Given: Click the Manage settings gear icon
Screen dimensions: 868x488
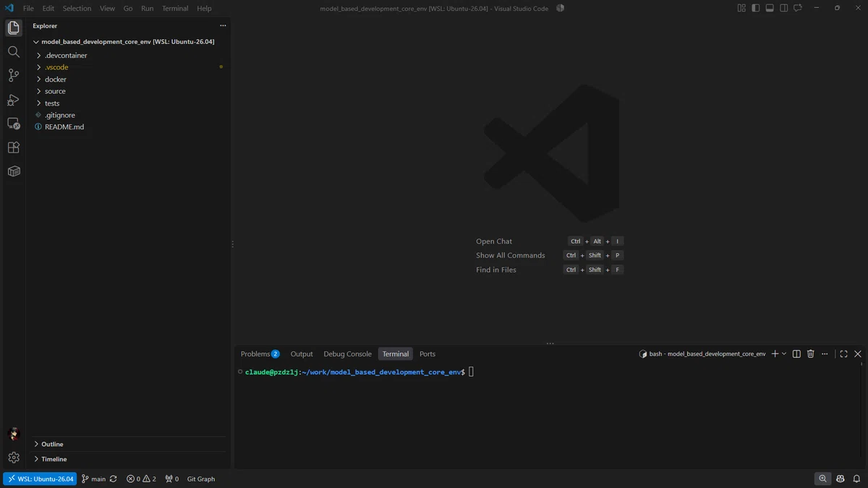Looking at the screenshot, I should (13, 458).
